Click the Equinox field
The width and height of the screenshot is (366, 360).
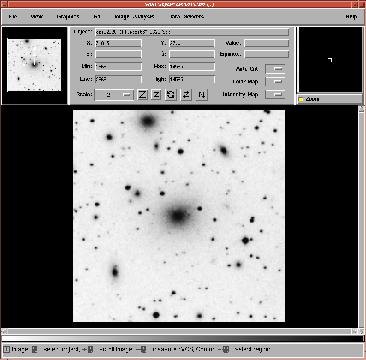(x=266, y=54)
